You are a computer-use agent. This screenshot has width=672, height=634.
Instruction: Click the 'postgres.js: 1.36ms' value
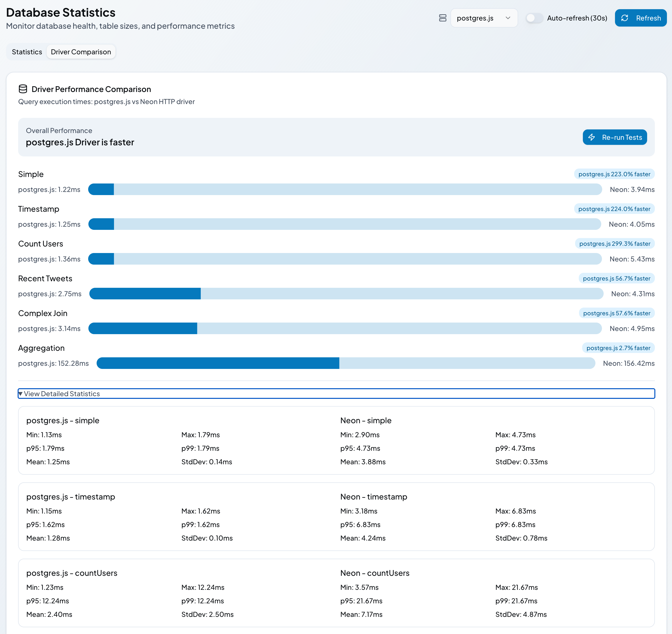pyautogui.click(x=49, y=259)
